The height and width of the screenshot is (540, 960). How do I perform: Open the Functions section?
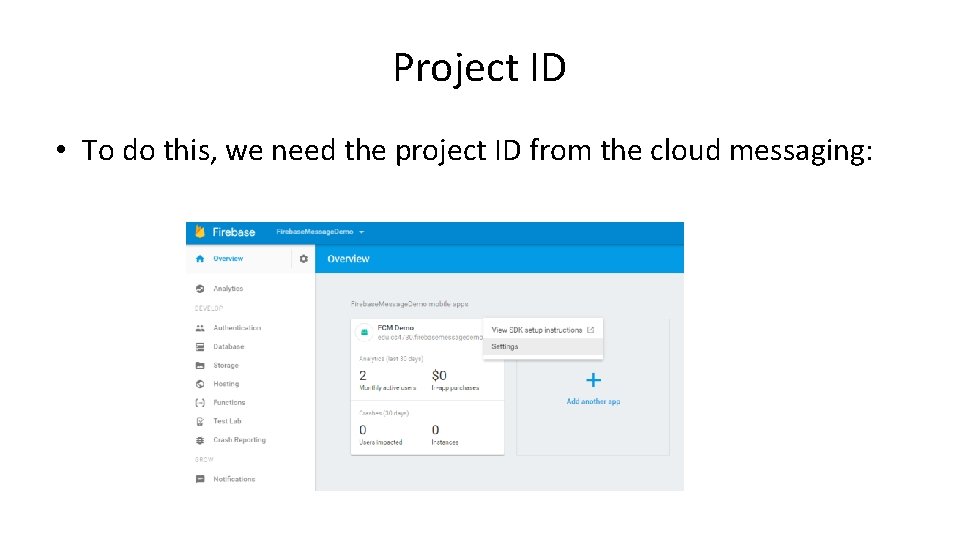(x=229, y=402)
